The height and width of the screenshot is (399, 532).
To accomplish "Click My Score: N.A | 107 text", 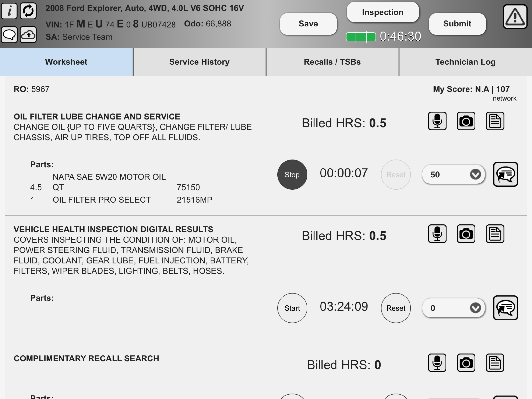I will click(471, 89).
